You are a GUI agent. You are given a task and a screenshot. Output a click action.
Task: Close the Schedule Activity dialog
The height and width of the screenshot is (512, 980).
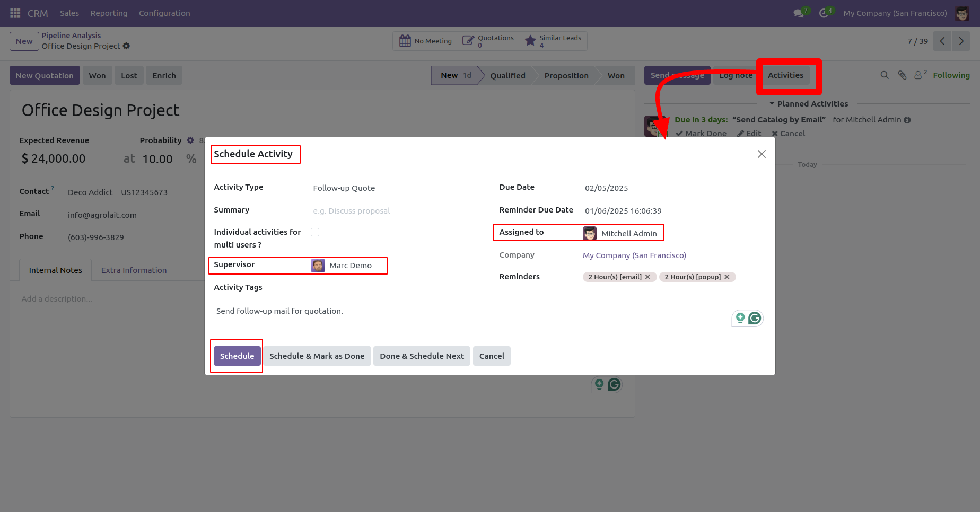(762, 154)
